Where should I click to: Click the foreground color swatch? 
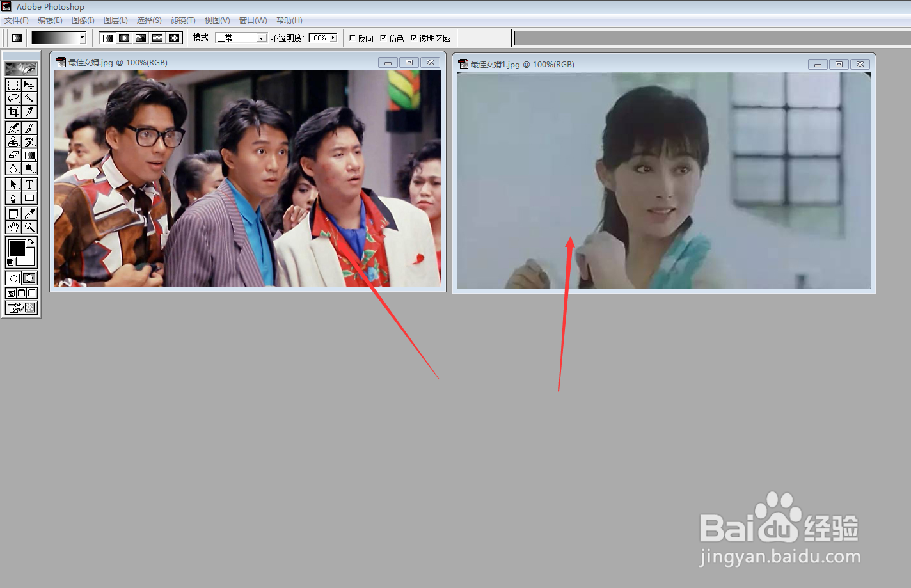point(17,248)
